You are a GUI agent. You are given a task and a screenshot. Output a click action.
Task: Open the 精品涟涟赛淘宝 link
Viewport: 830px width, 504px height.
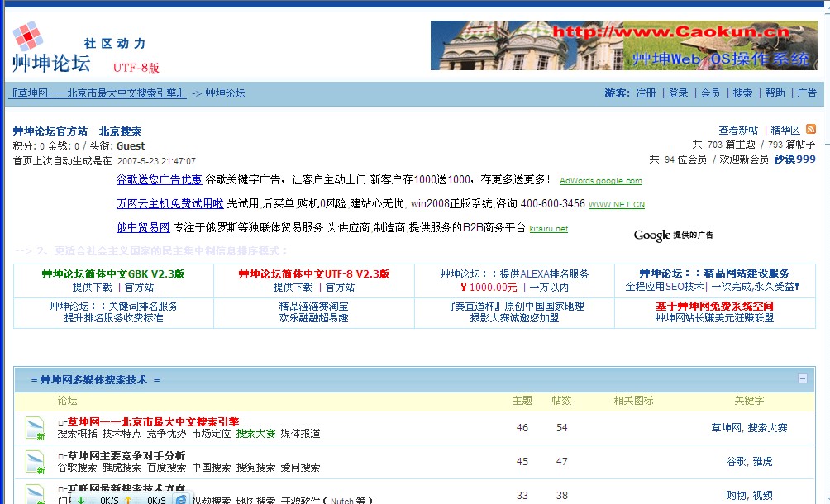313,307
